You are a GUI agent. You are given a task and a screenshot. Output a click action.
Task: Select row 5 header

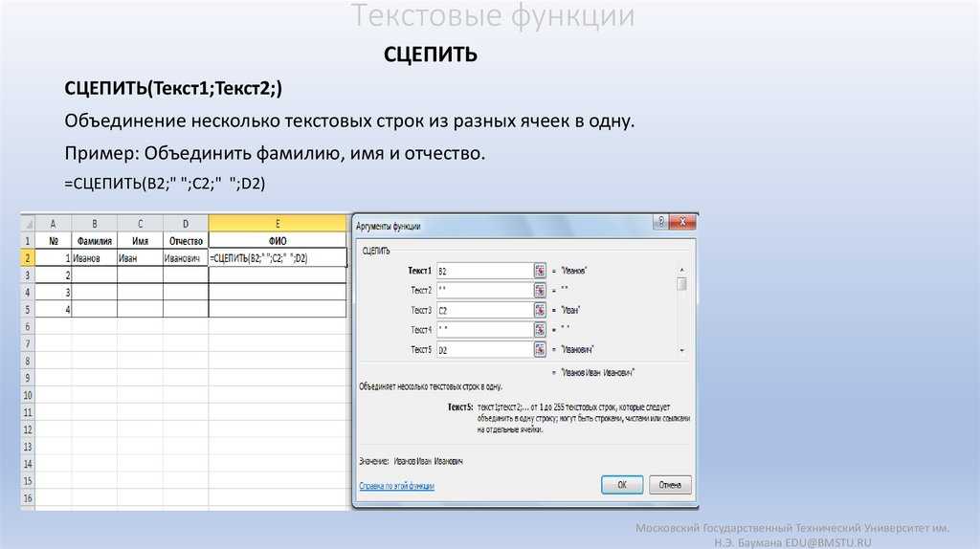coord(28,309)
